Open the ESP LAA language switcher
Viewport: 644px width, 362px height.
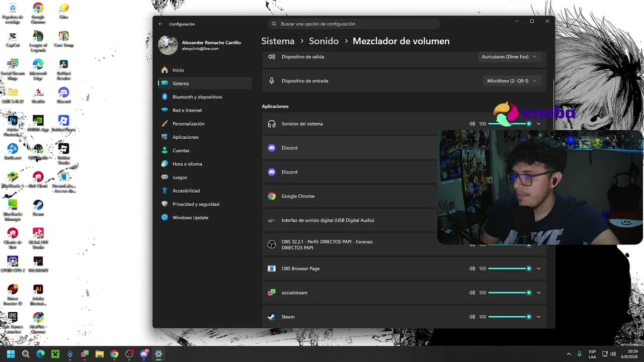point(592,354)
